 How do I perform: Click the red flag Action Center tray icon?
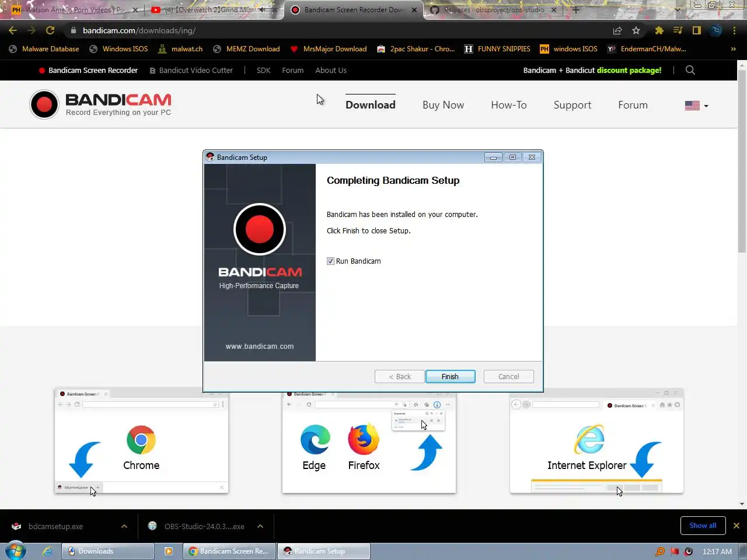coord(675,551)
